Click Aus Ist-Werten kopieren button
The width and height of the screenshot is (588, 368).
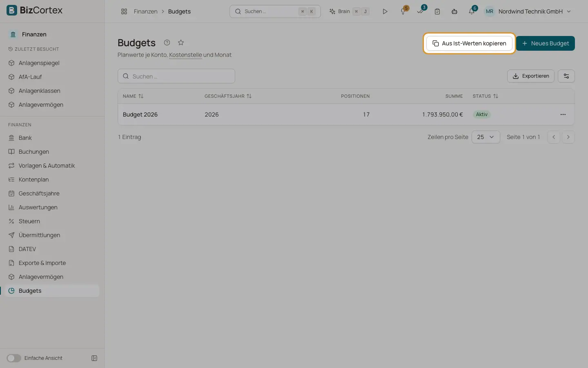tap(469, 43)
